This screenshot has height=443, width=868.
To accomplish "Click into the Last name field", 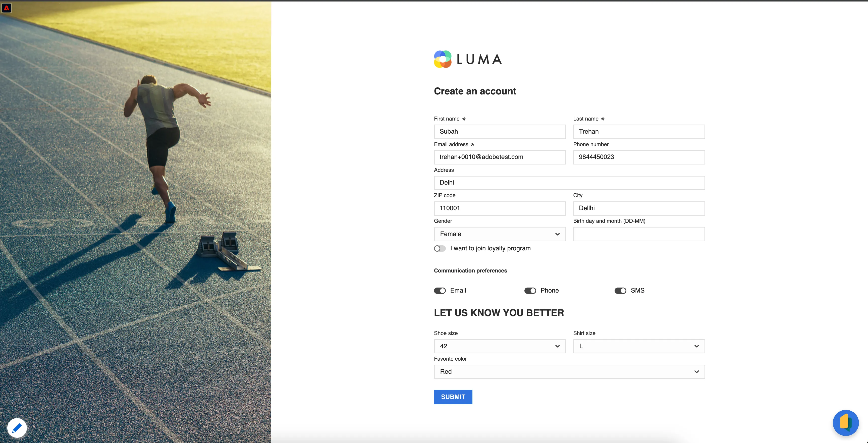I will (x=639, y=131).
